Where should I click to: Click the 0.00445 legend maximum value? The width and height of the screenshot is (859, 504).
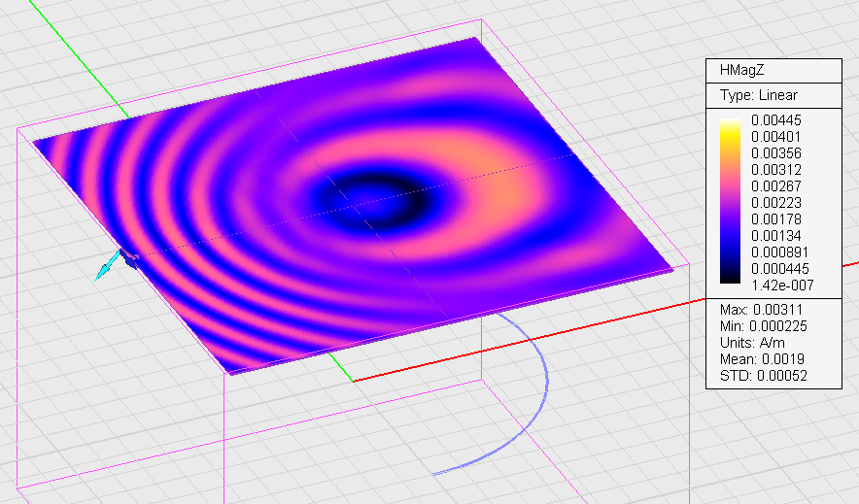775,120
